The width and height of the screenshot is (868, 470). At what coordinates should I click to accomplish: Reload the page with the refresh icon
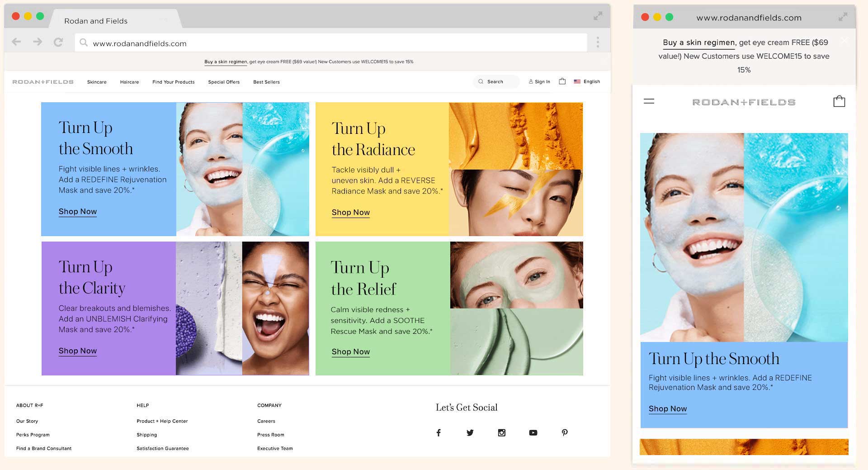[x=58, y=42]
